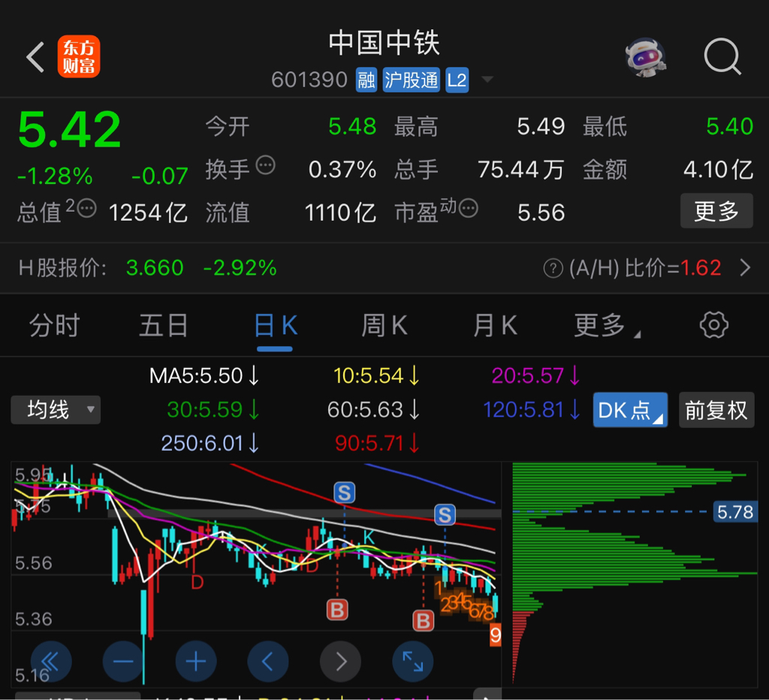Screen dimensions: 769x700
Task: Jump to earliest data double-left arrow
Action: (51, 662)
